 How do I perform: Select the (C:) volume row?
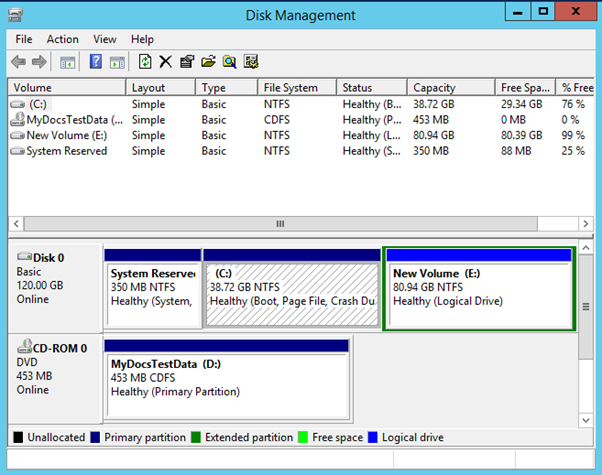click(x=301, y=104)
